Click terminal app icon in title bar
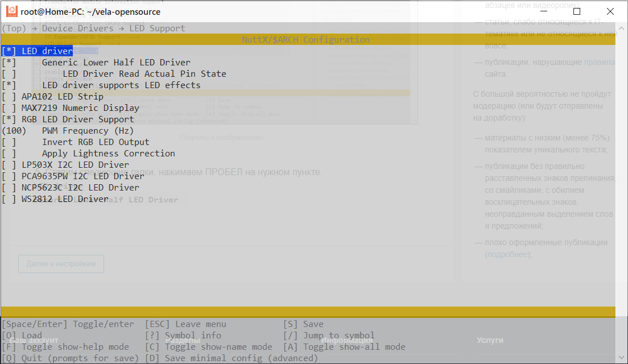 point(12,11)
